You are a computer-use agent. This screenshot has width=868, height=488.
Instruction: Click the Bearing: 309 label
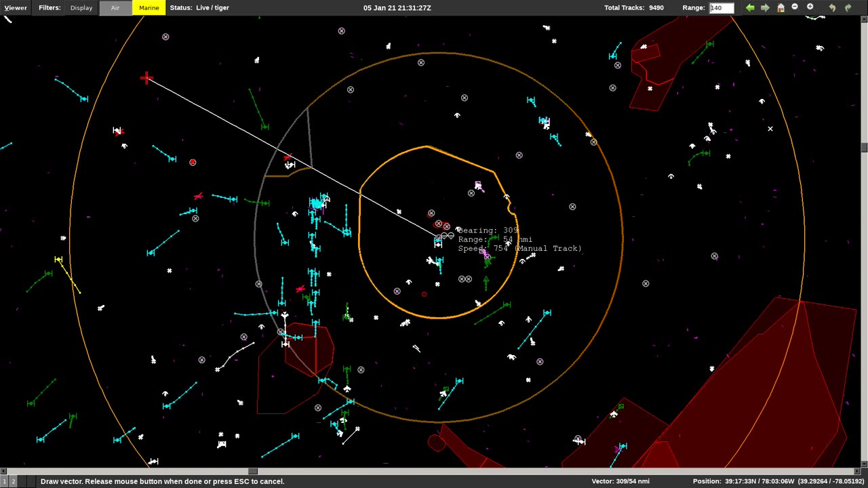pyautogui.click(x=488, y=230)
